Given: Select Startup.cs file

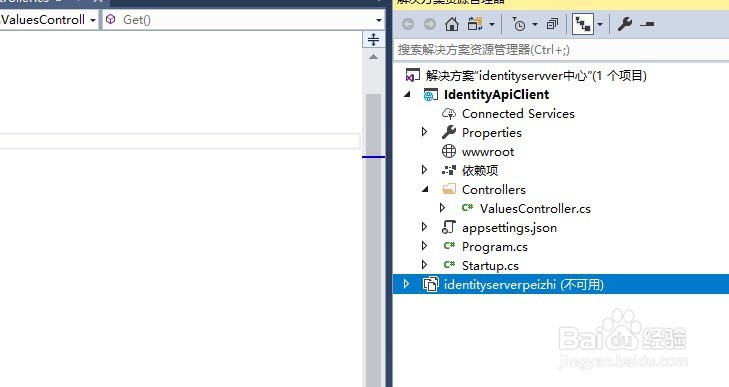Looking at the screenshot, I should coord(490,266).
